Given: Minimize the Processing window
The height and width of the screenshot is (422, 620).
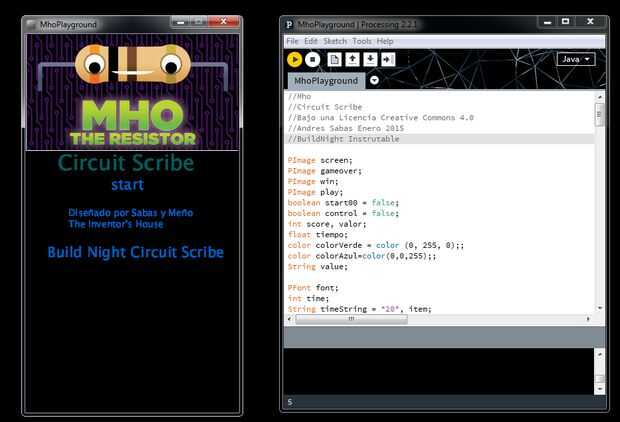Looking at the screenshot, I should pos(548,22).
